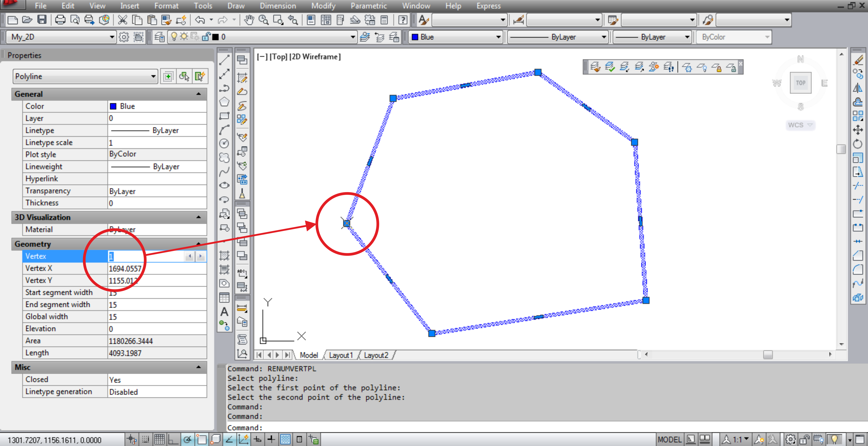The width and height of the screenshot is (868, 446).
Task: Select the Polygon draw tool
Action: (x=224, y=102)
